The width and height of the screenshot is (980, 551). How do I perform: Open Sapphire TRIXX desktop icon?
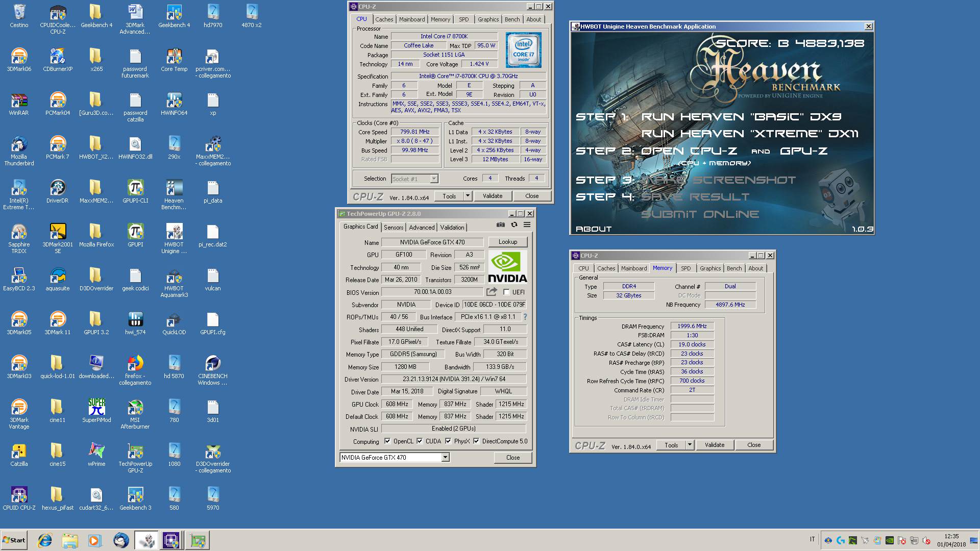[x=19, y=239]
